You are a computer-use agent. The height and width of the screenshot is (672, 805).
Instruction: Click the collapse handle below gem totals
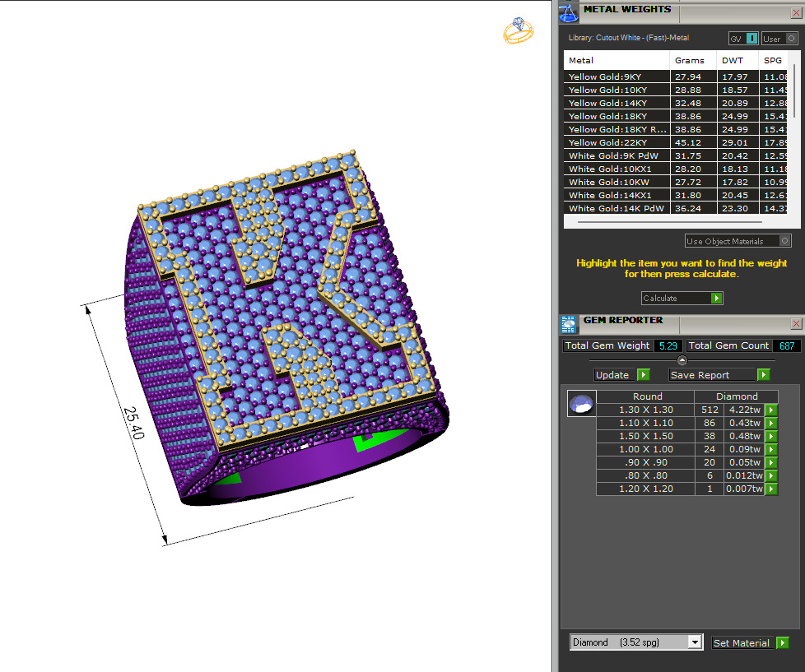[682, 360]
